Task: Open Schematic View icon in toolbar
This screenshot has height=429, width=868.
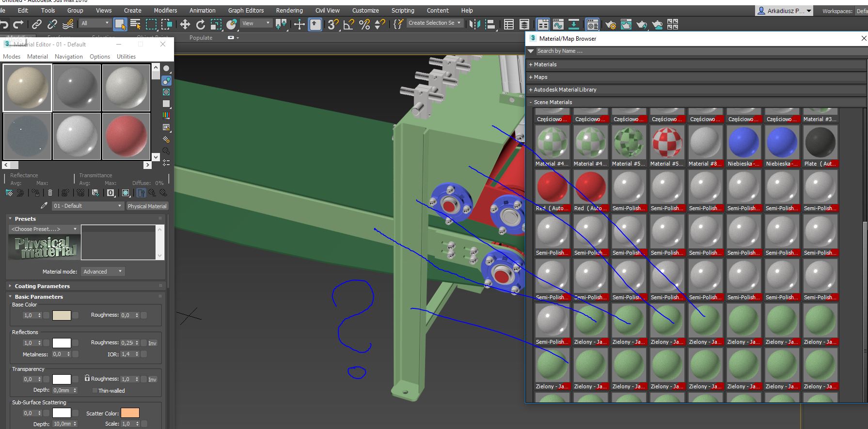Action: pos(574,24)
